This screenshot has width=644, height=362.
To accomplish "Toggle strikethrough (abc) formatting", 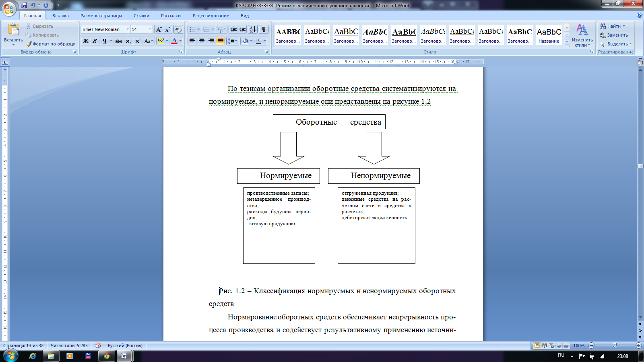I will pyautogui.click(x=119, y=41).
